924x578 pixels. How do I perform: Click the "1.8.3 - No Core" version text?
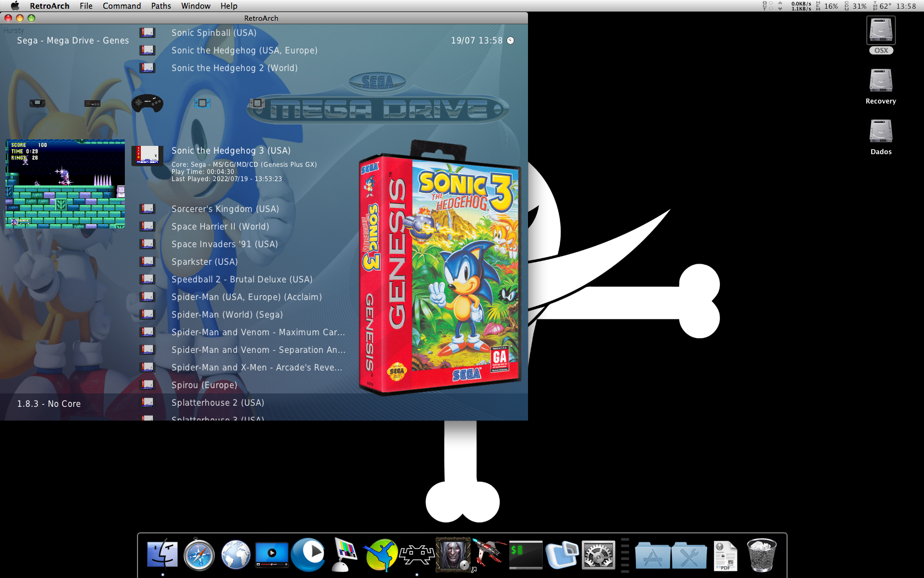pos(49,403)
